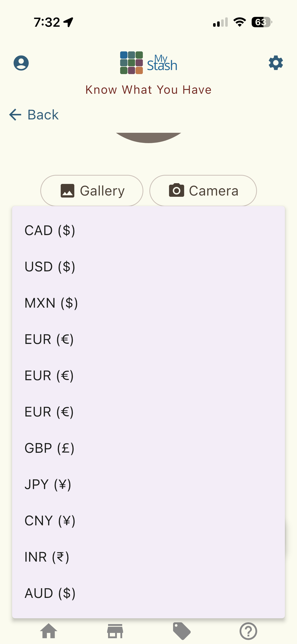Select USD ($) currency option
The image size is (297, 644).
tap(50, 267)
